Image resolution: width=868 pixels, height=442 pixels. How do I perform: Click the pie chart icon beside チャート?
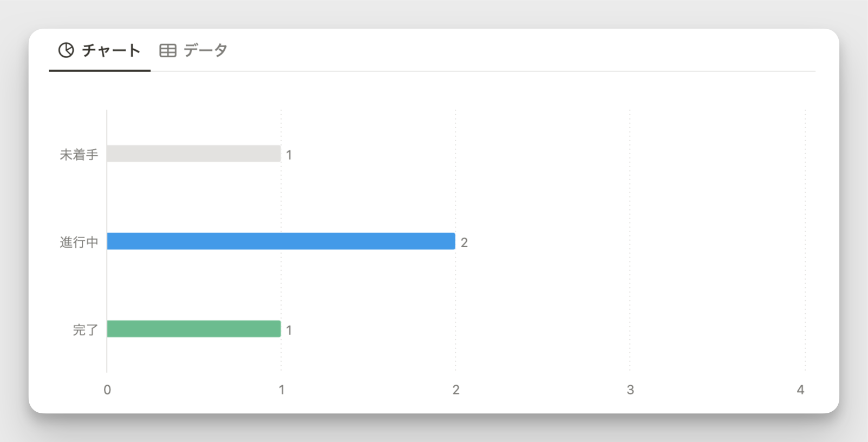[66, 50]
